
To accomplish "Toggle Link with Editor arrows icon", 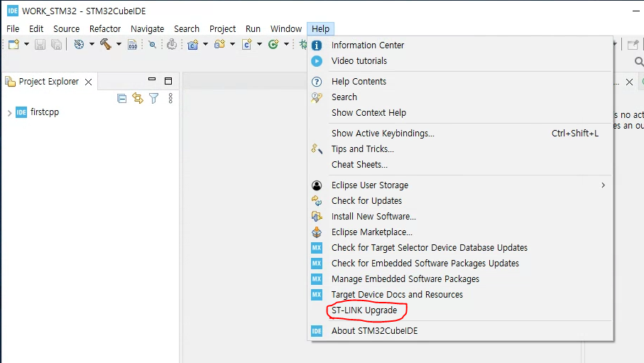I will (138, 98).
